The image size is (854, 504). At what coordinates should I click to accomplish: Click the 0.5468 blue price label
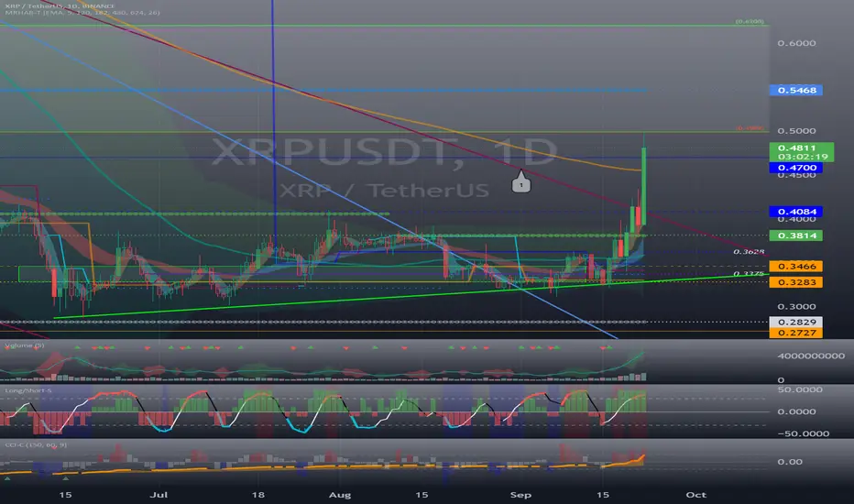pyautogui.click(x=796, y=90)
